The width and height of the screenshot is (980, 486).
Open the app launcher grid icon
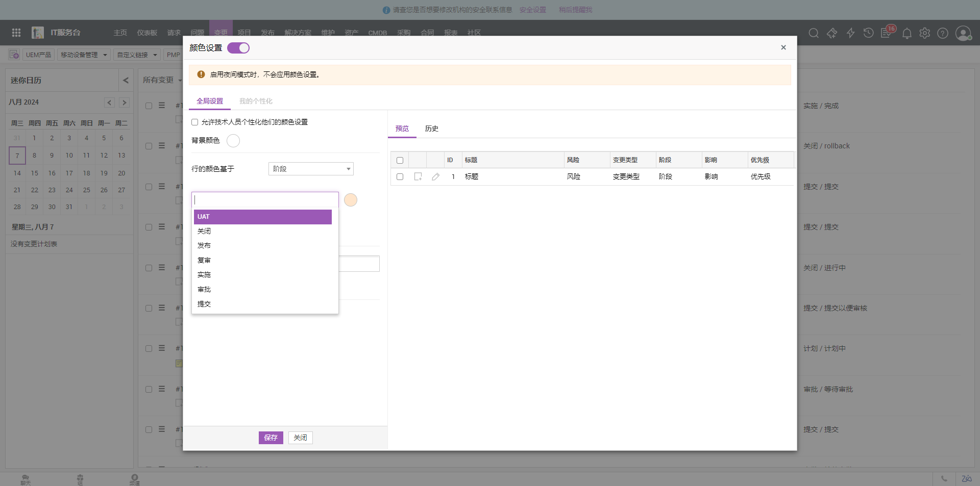point(16,33)
